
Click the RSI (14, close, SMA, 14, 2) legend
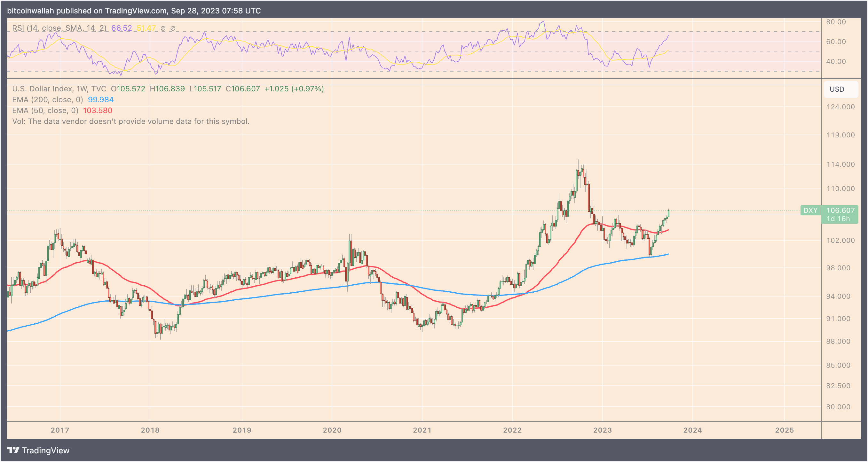click(x=59, y=28)
